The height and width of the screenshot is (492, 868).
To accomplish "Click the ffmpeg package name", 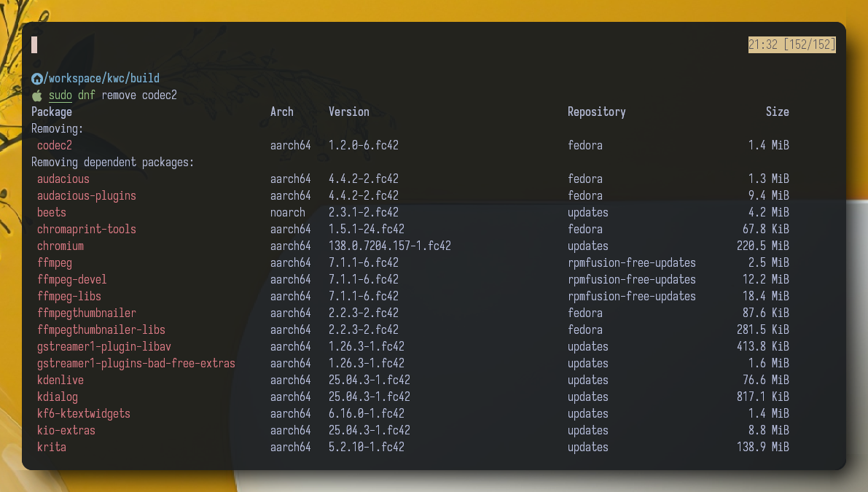I will 54,263.
